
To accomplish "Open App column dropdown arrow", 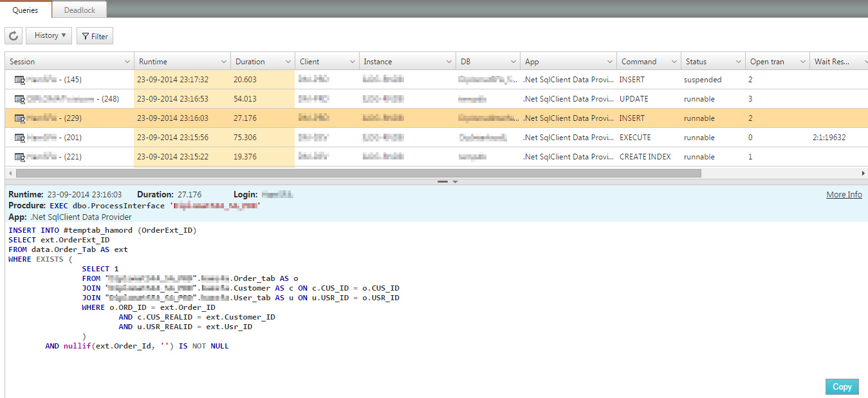I will click(610, 62).
